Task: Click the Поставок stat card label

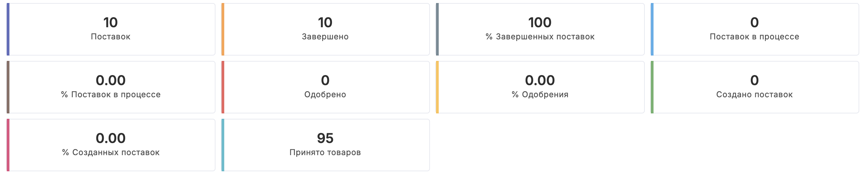Action: pyautogui.click(x=110, y=37)
